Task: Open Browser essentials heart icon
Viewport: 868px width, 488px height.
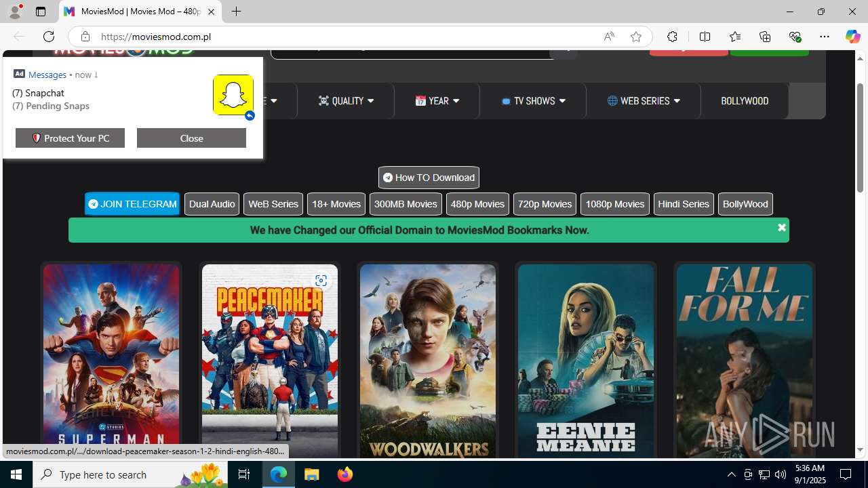Action: pos(795,37)
